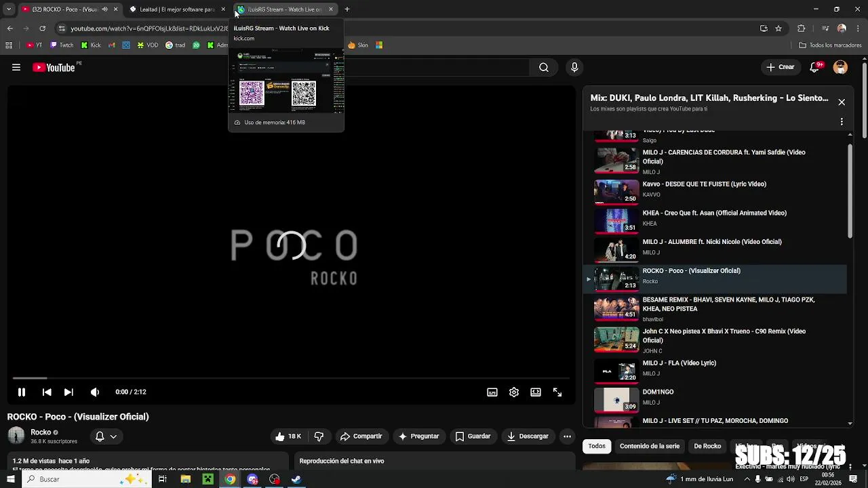Play Kavvo - DESDE QUE TE FUISTE
This screenshot has height=488, width=868.
tap(715, 191)
